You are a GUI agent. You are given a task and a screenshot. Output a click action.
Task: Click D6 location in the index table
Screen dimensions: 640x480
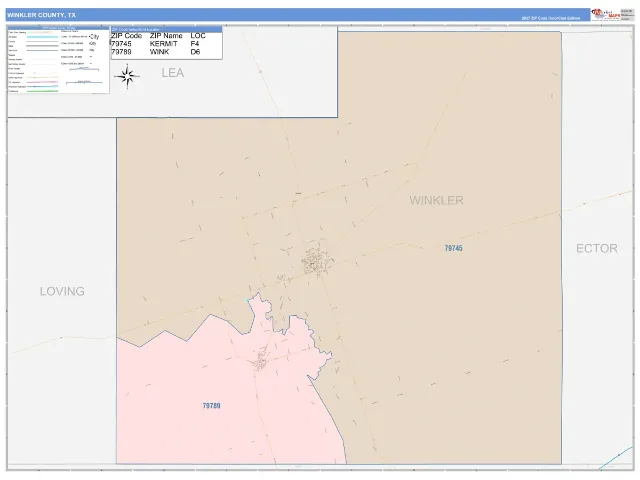195,52
